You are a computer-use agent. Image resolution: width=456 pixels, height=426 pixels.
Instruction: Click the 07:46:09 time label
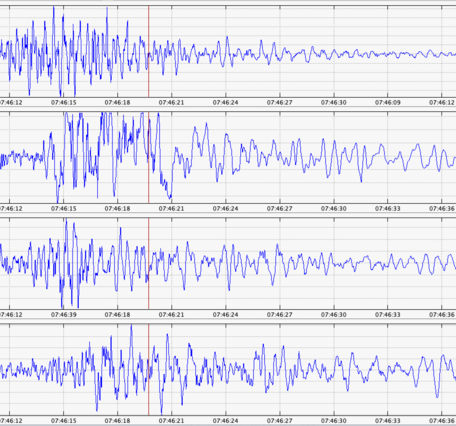point(388,103)
